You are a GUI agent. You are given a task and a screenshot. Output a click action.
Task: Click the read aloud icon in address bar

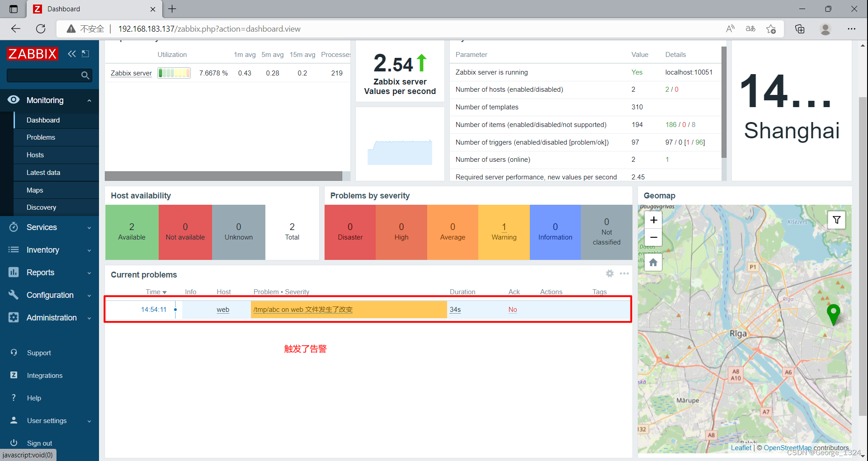click(x=730, y=29)
